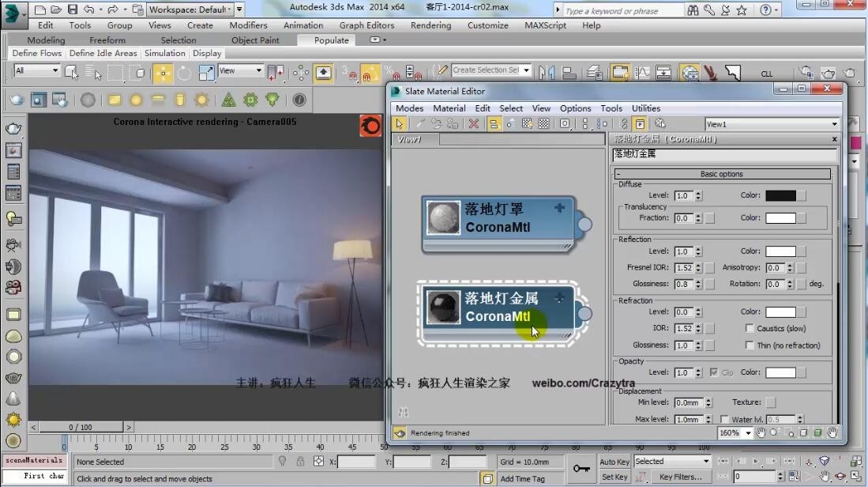Click the material name field 落地灯金属
The image size is (868, 487).
724,155
